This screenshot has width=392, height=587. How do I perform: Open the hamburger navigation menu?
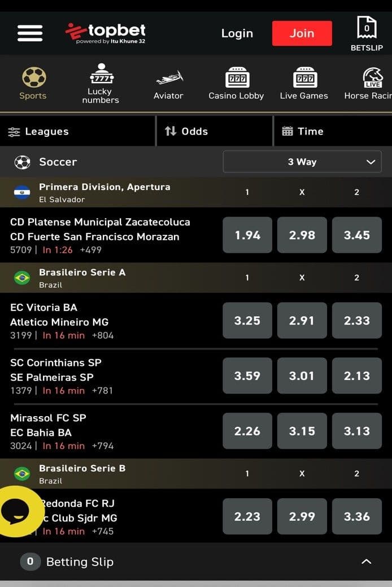pos(29,33)
